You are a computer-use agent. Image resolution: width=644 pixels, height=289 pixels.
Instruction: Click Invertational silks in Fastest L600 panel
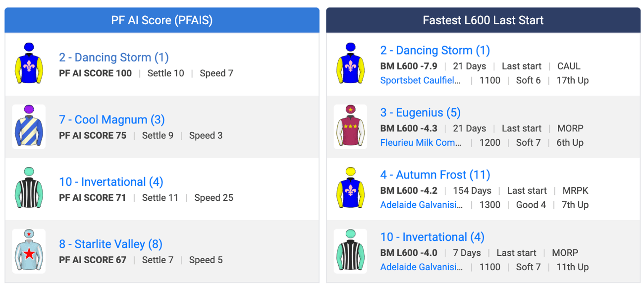(350, 251)
